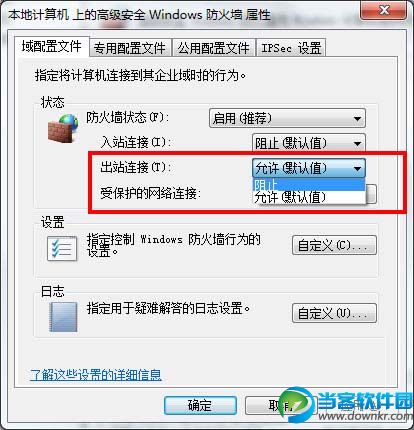This screenshot has height=430, width=414.
Task: Click the 自定义(V) log button
Action: (334, 313)
